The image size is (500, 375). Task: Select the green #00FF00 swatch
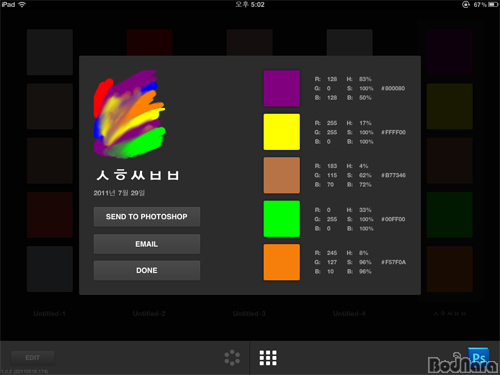(282, 219)
